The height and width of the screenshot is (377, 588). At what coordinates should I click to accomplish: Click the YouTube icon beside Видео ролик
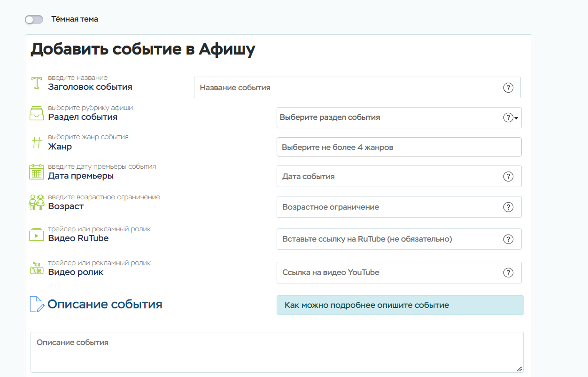pyautogui.click(x=37, y=268)
